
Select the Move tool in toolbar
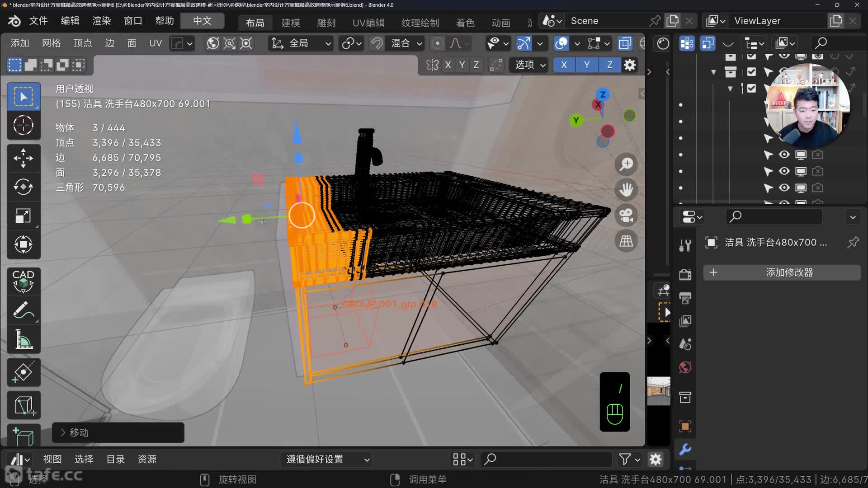click(24, 158)
